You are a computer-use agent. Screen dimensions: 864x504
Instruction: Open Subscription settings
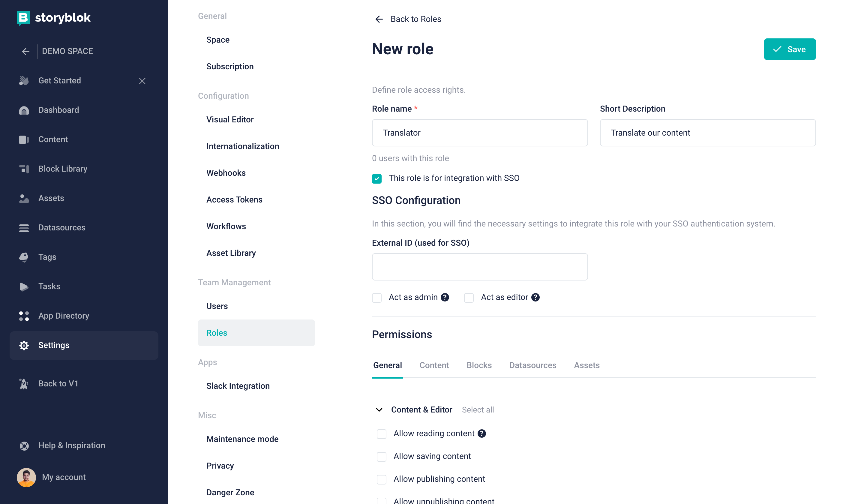tap(230, 67)
